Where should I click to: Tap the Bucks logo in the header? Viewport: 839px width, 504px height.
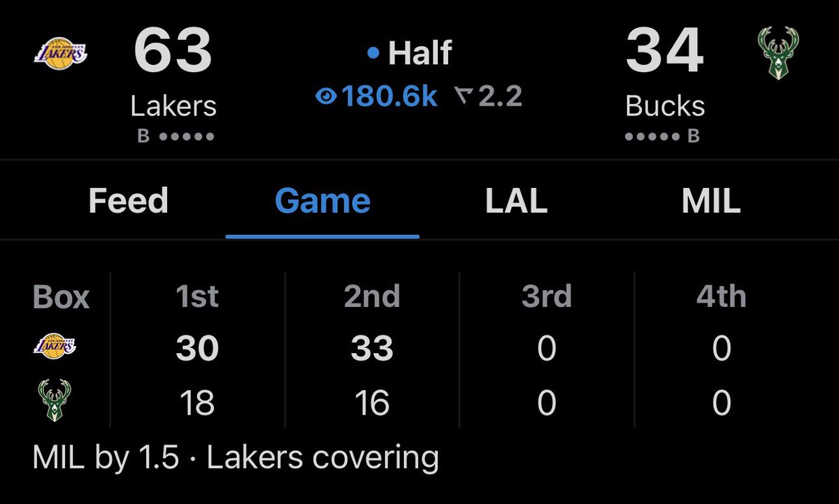coord(776,52)
